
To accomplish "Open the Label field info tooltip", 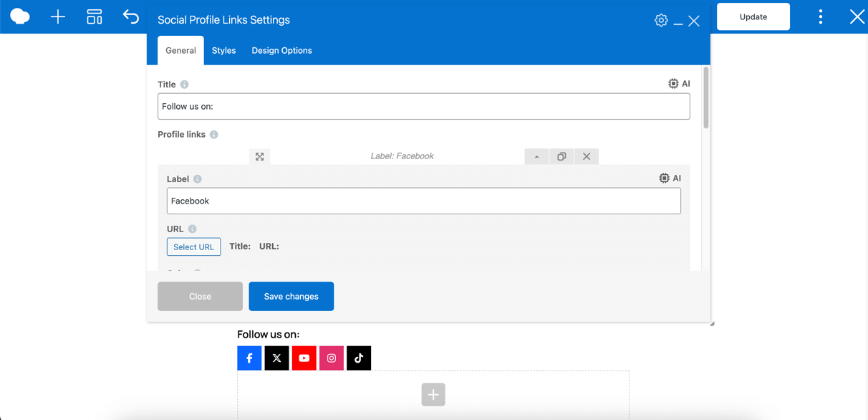I will coord(198,178).
